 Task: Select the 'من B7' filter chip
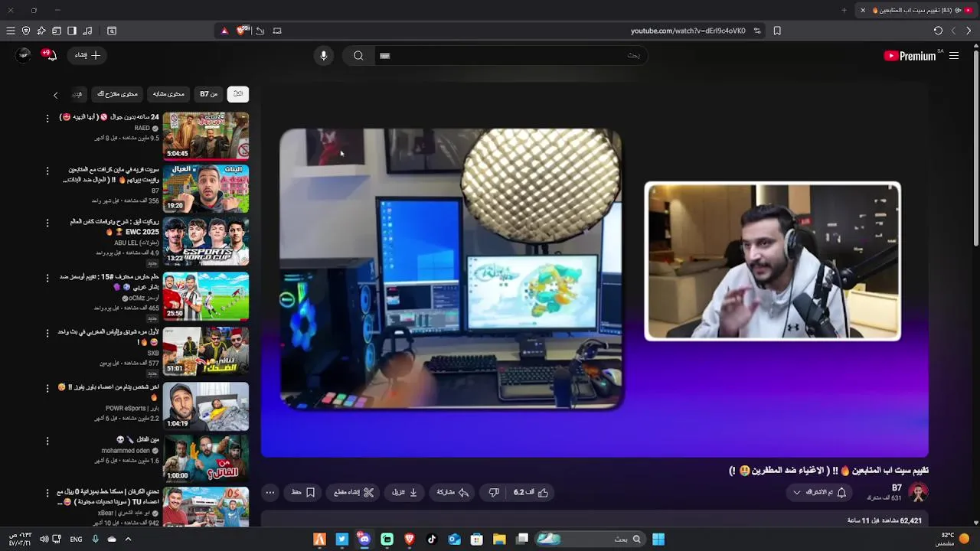click(209, 94)
